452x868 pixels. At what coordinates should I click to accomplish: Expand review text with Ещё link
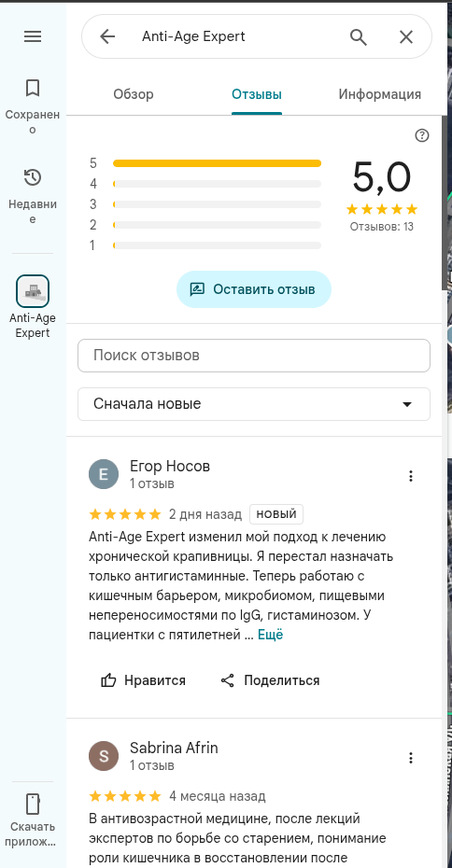[270, 635]
